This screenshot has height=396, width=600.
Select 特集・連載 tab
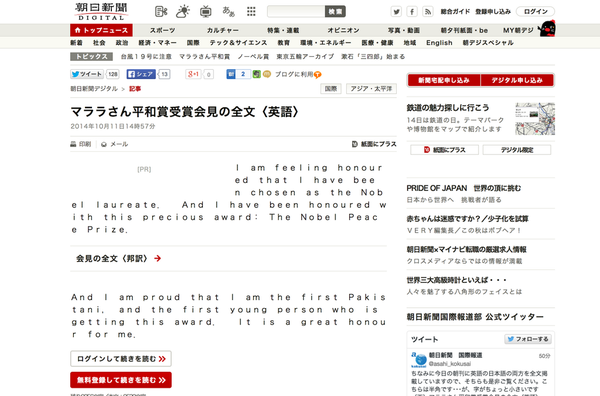[x=283, y=30]
